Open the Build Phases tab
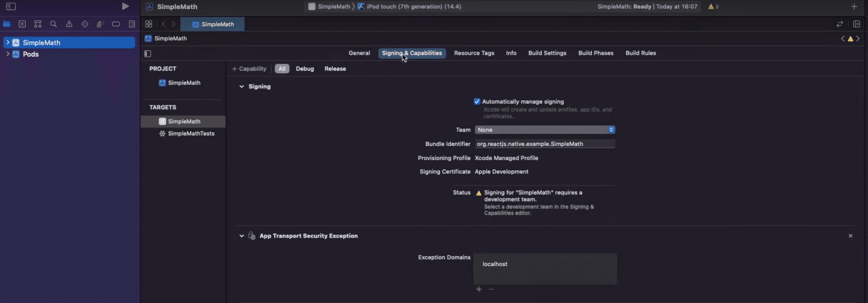The width and height of the screenshot is (868, 303). tap(596, 53)
